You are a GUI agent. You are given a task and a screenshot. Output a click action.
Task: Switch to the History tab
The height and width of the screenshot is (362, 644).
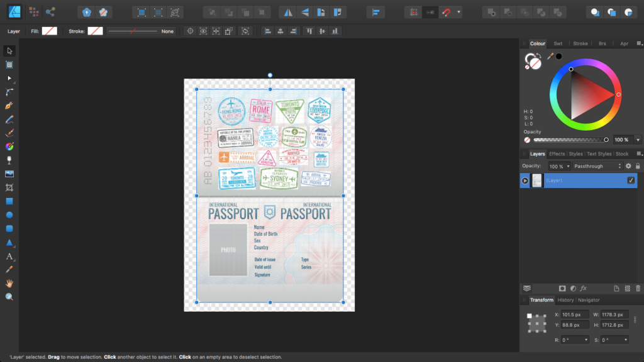565,300
